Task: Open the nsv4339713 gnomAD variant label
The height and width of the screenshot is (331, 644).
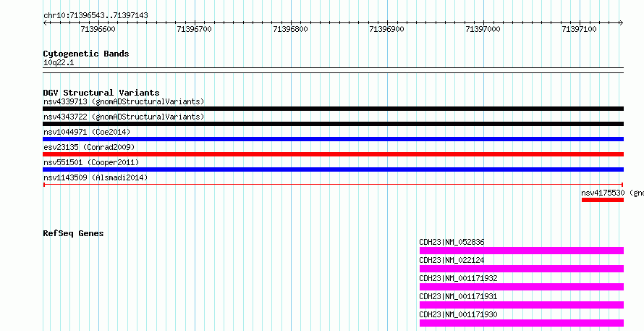Action: tap(124, 101)
